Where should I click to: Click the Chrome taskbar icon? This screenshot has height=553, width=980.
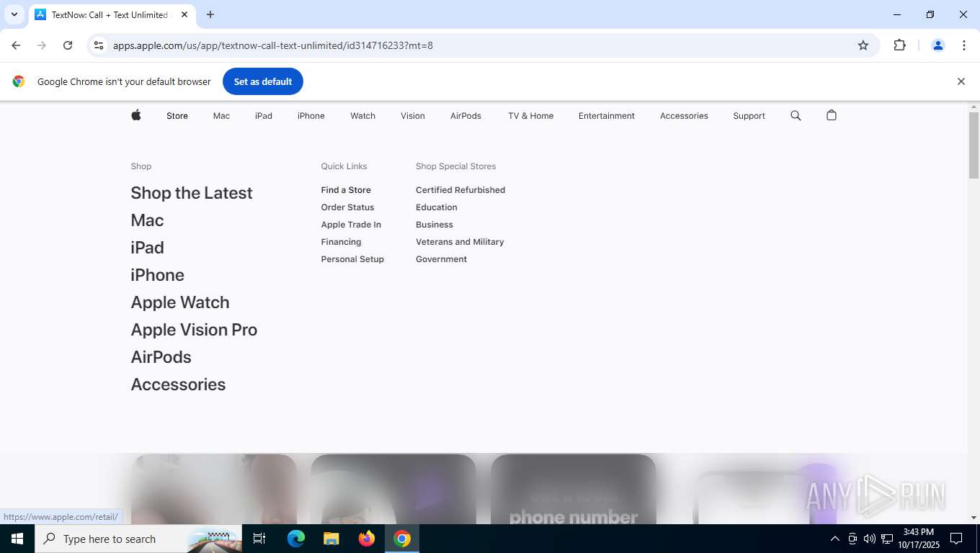pyautogui.click(x=402, y=539)
